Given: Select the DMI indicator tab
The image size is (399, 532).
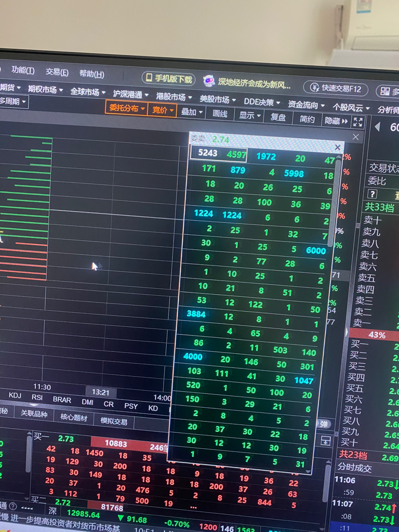Looking at the screenshot, I should [x=87, y=402].
